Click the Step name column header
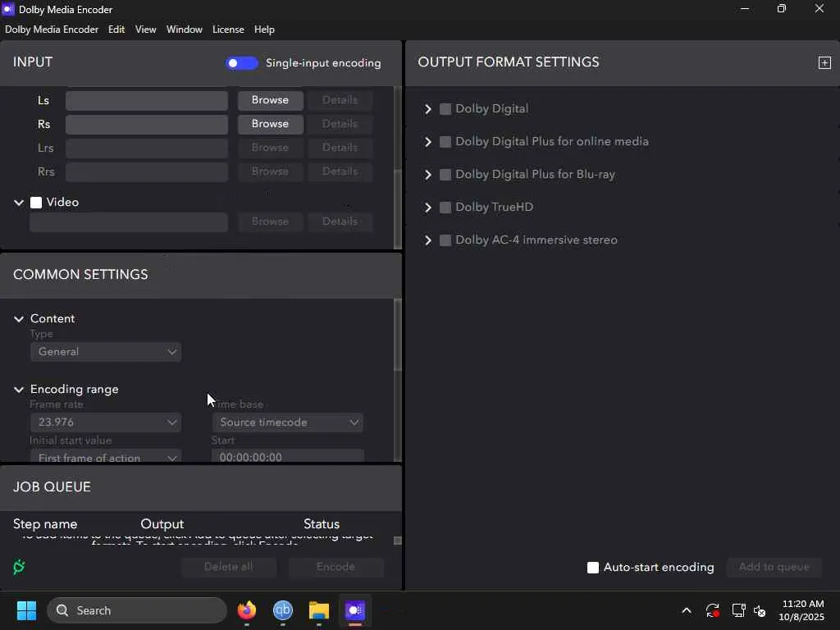This screenshot has width=840, height=630. click(x=45, y=524)
